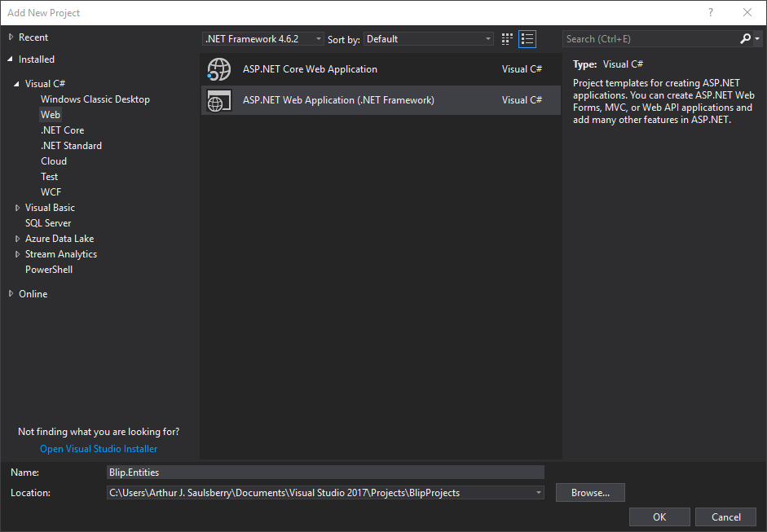Select Windows Classic Desktop category
Screen dimensions: 767x532
tap(95, 99)
